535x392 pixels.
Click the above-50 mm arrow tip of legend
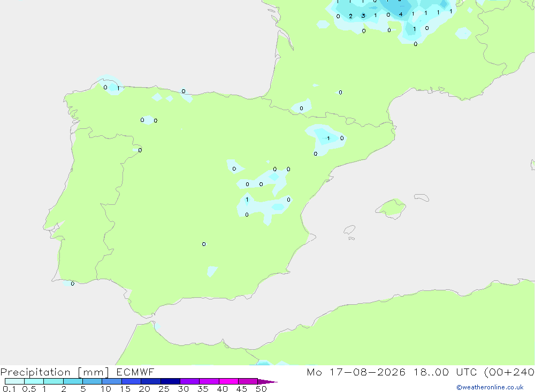(x=267, y=382)
